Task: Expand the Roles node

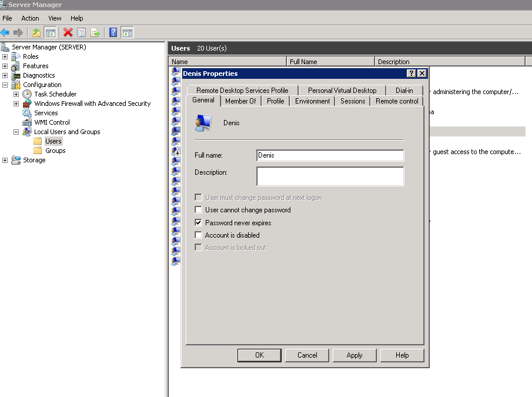Action: pyautogui.click(x=5, y=56)
